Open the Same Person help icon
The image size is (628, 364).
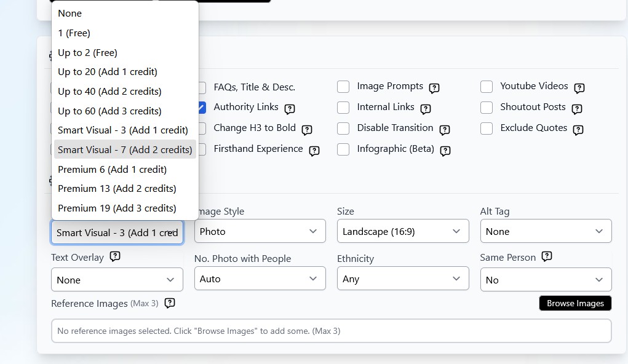pos(547,256)
